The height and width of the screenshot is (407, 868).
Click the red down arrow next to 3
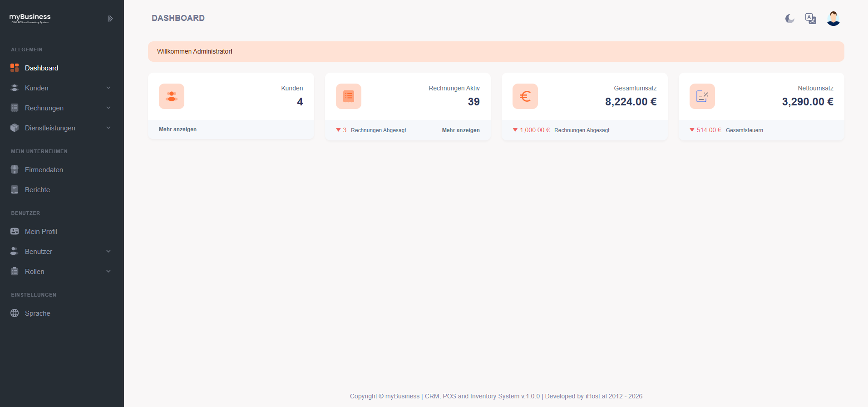pos(338,130)
